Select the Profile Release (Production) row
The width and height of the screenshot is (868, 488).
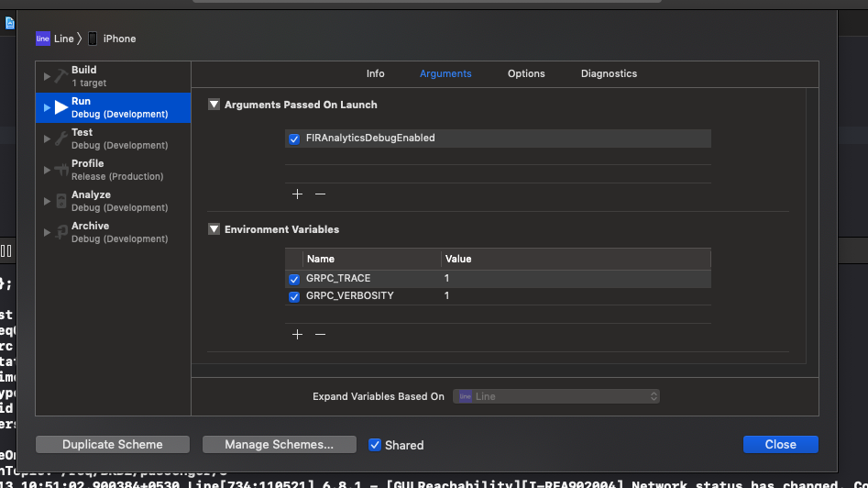pos(113,170)
